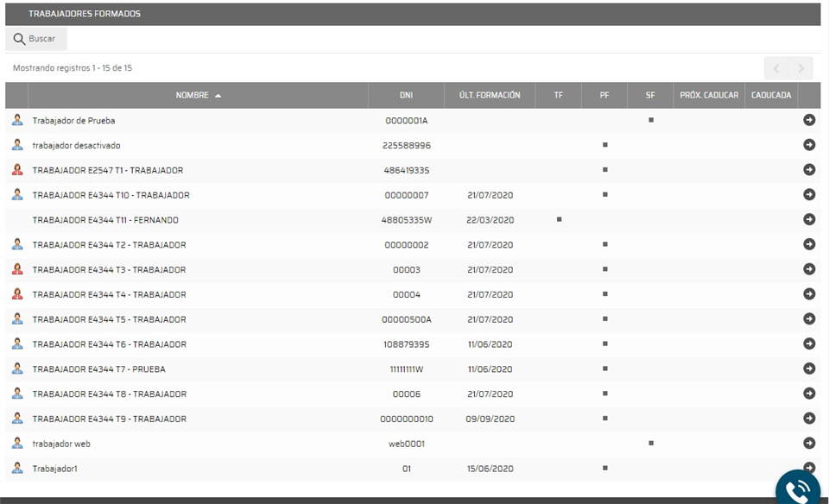The image size is (829, 504).
Task: Click the CADUCADA column header
Action: pos(770,95)
